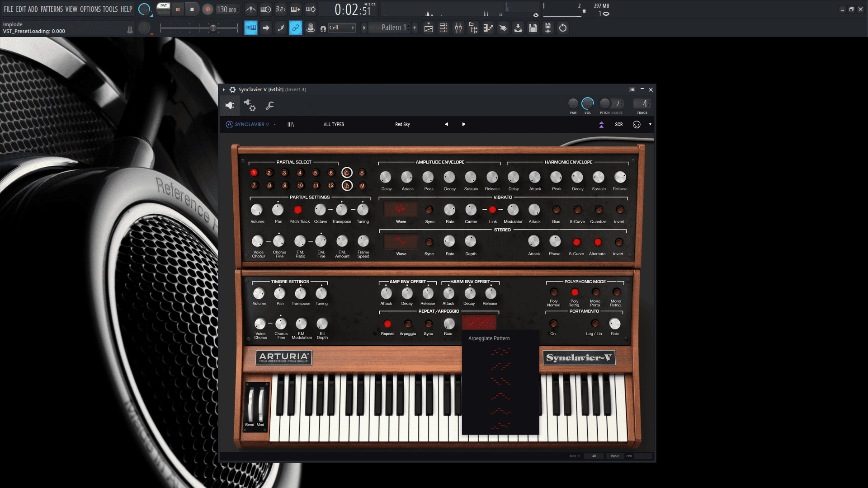Toggle the link/multilink controllers icon
The image size is (868, 488).
pyautogui.click(x=296, y=28)
